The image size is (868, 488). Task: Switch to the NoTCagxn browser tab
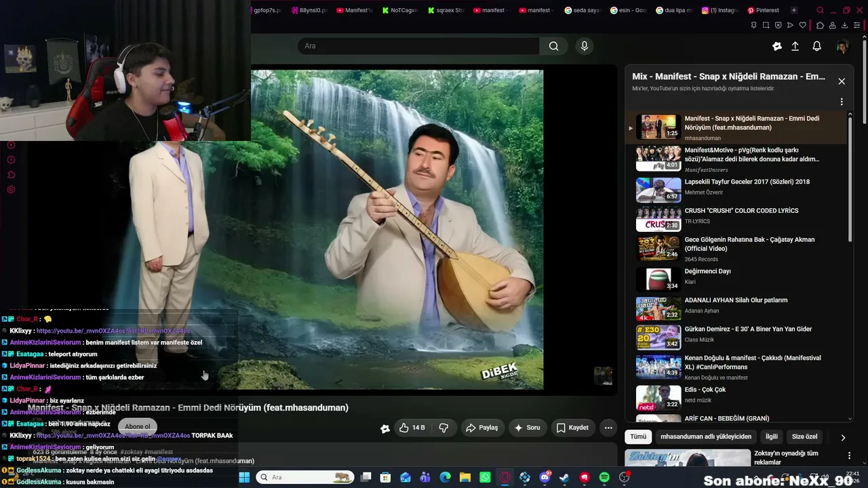click(399, 10)
